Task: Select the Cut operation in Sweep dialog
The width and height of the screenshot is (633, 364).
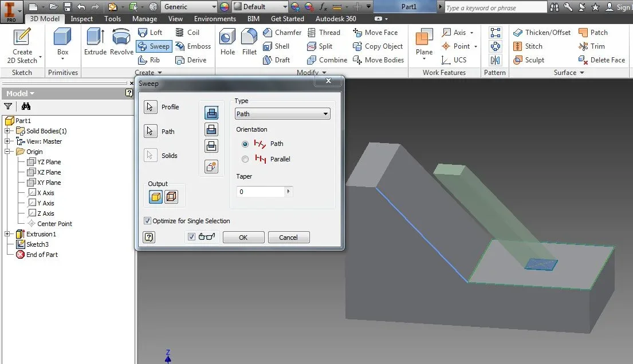Action: pos(211,129)
